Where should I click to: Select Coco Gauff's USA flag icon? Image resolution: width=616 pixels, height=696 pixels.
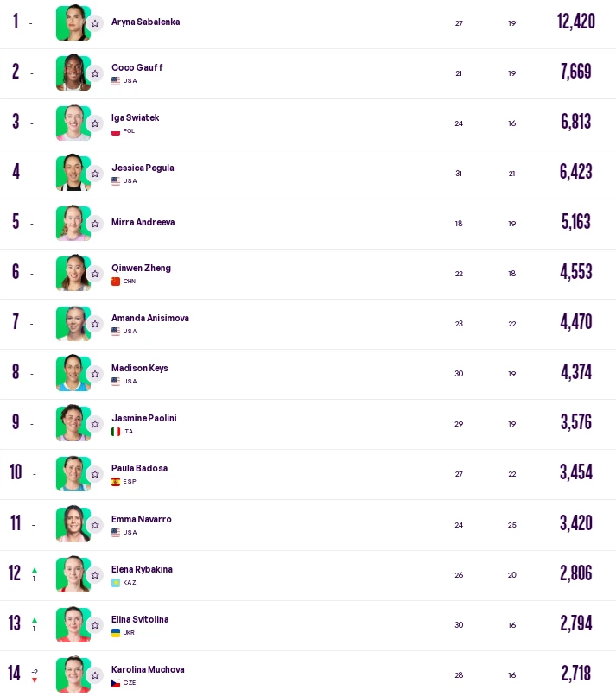click(x=116, y=81)
